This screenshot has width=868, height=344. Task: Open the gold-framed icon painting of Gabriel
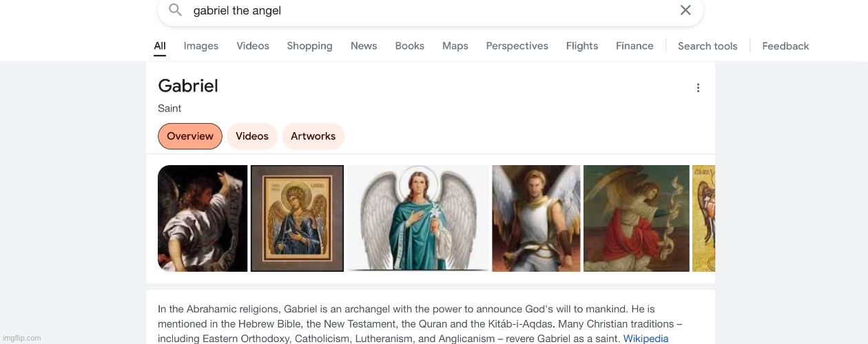[297, 218]
